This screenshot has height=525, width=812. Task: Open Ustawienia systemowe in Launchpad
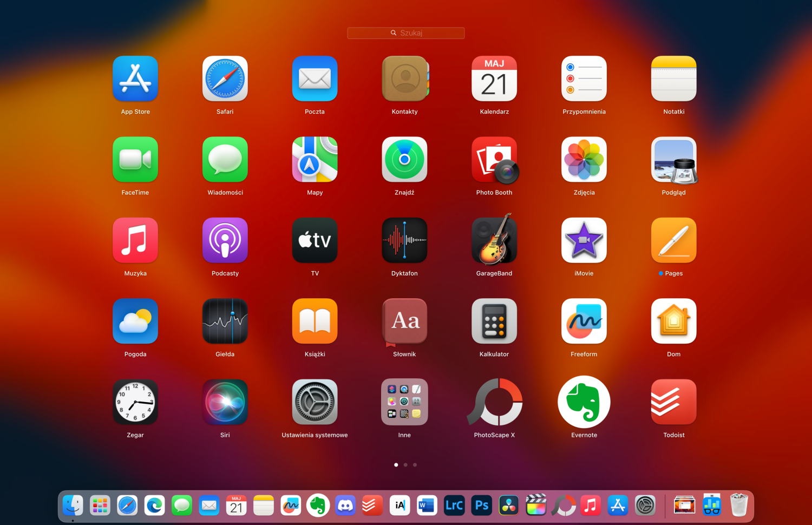(315, 402)
